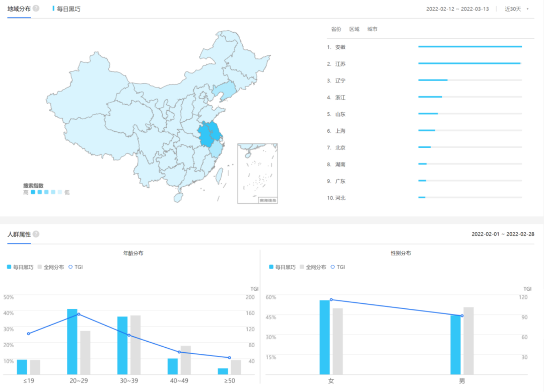The image size is (544, 392).
Task: Click the TGI circle marker in gender legend
Action: 333,267
